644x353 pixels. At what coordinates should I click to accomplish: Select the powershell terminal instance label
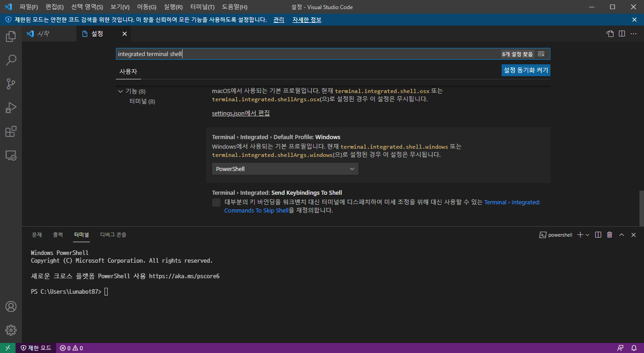[556, 235]
